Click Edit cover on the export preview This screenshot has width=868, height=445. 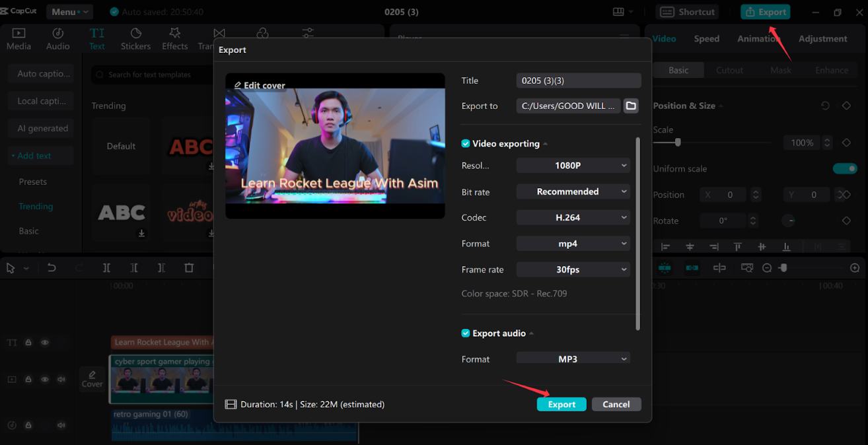tap(260, 85)
